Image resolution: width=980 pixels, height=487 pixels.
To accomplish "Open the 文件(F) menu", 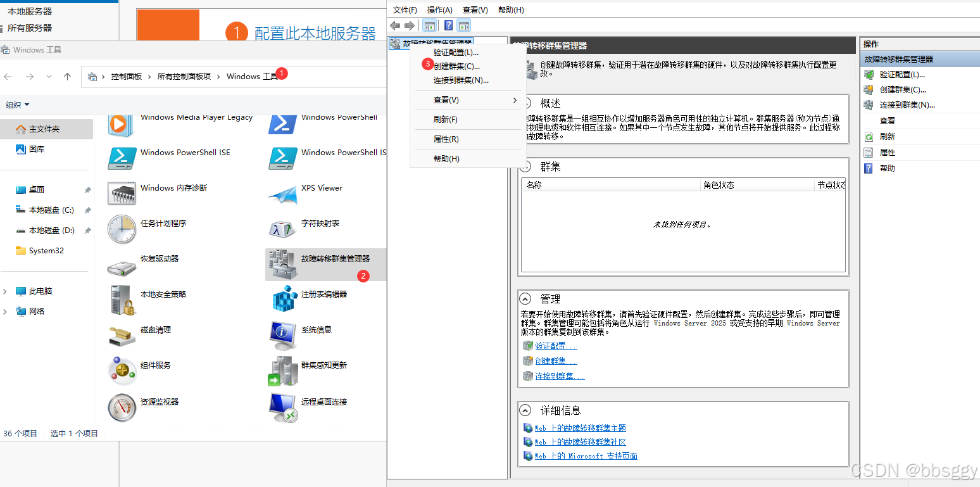I will click(x=404, y=9).
